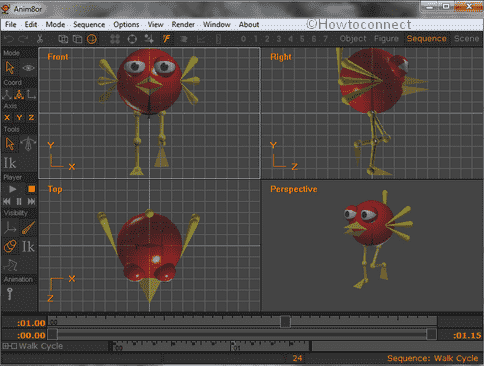
Task: Click the scissors Cut icon
Action: click(x=40, y=39)
